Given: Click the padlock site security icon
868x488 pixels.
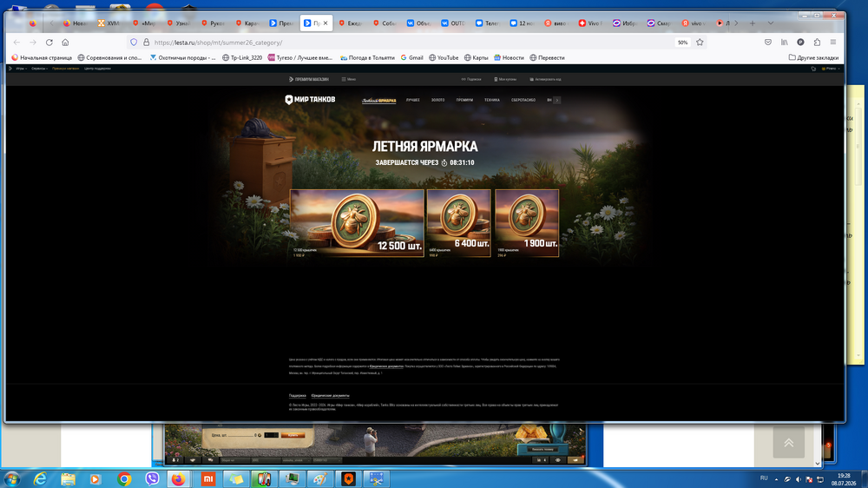Looking at the screenshot, I should point(146,42).
